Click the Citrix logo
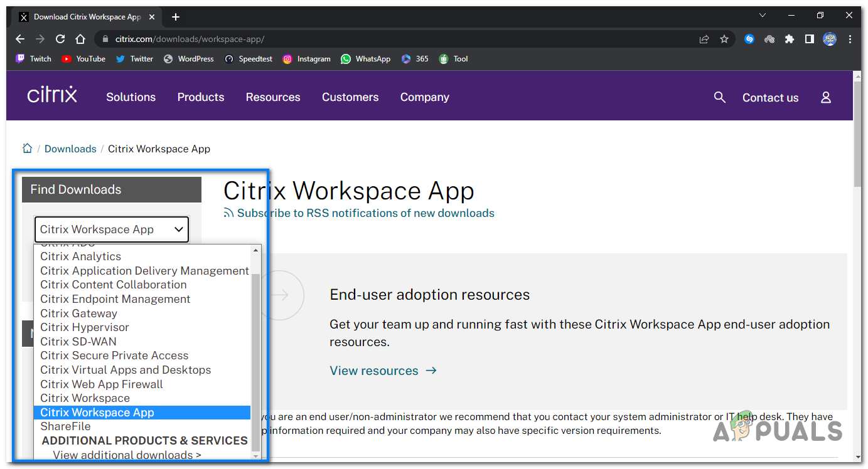 (x=51, y=94)
